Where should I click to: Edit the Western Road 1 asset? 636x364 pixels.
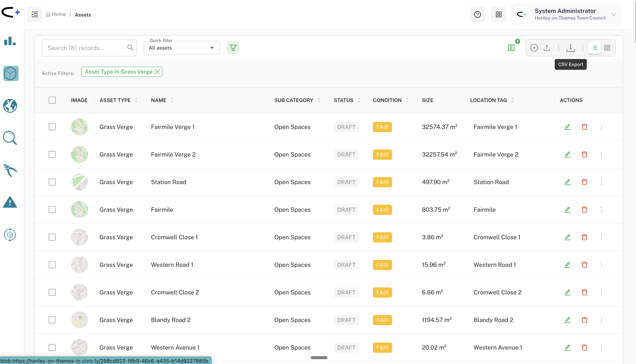coord(567,265)
